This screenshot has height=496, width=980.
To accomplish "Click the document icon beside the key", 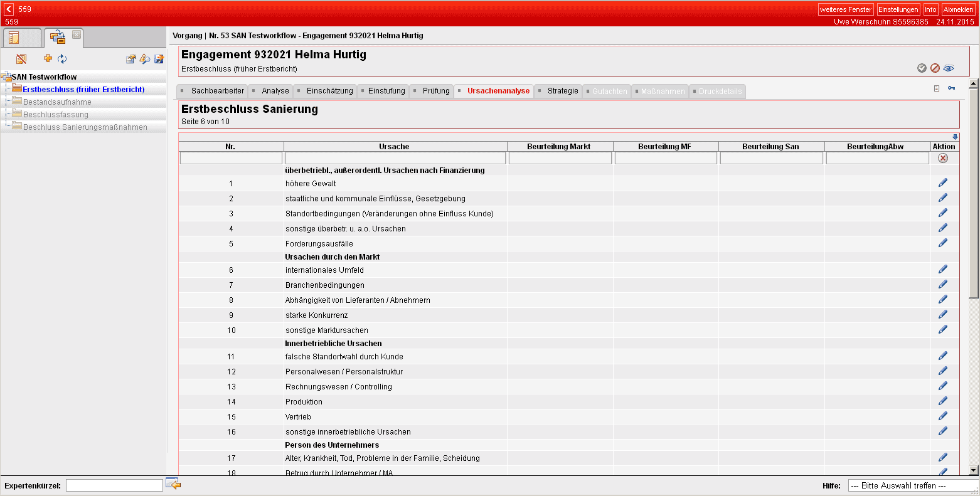I will click(x=937, y=88).
